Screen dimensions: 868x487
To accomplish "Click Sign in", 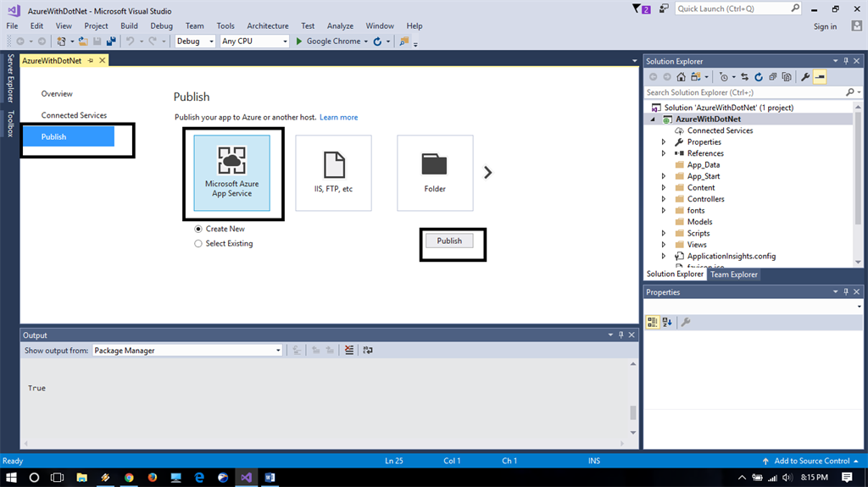I will coord(826,26).
